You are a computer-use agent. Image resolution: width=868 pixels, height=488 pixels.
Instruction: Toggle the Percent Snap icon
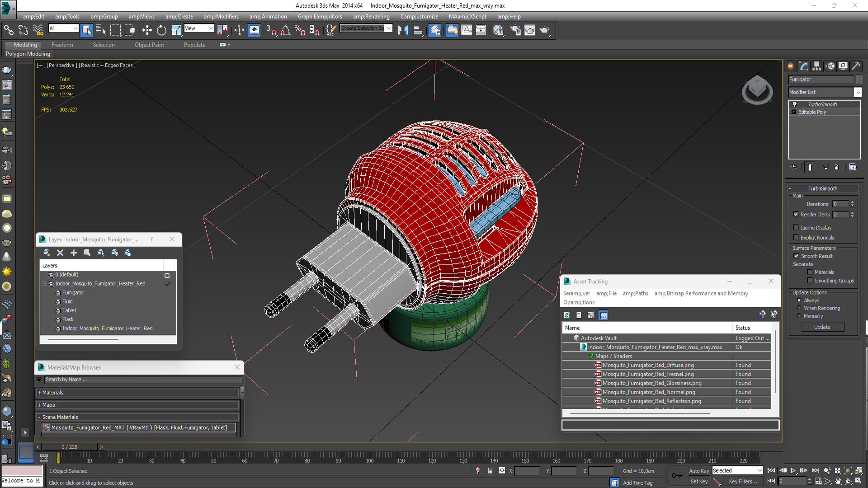[300, 30]
